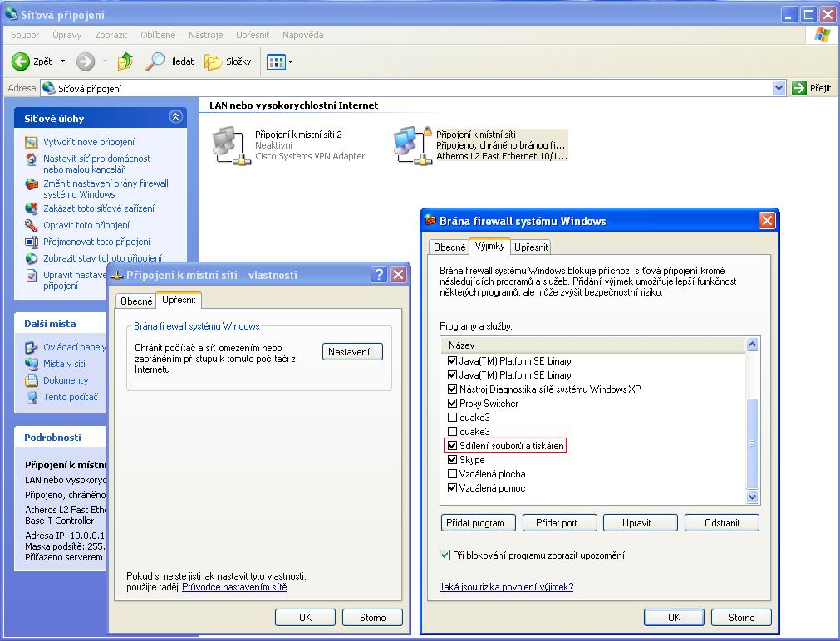
Task: Uncheck the Skype firewall exception
Action: [453, 460]
